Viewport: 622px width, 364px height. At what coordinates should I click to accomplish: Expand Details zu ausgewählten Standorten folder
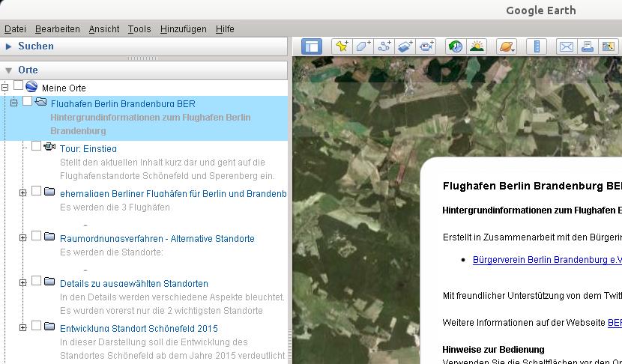pos(23,282)
